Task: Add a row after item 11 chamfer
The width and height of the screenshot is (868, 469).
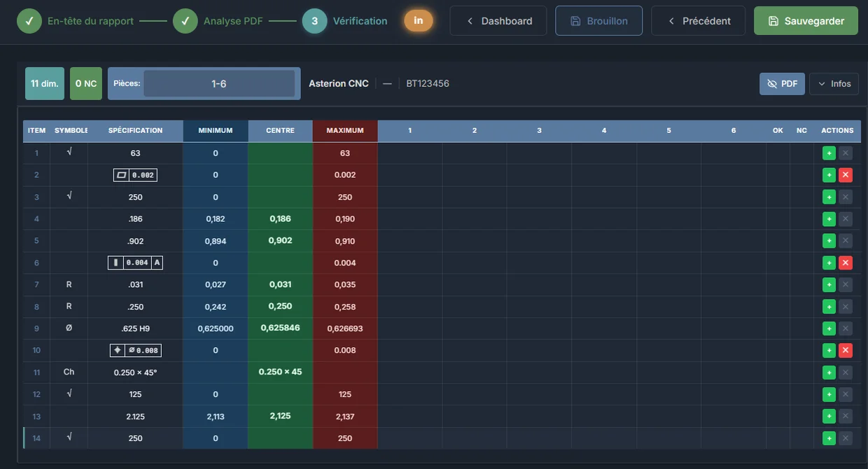Action: point(829,372)
